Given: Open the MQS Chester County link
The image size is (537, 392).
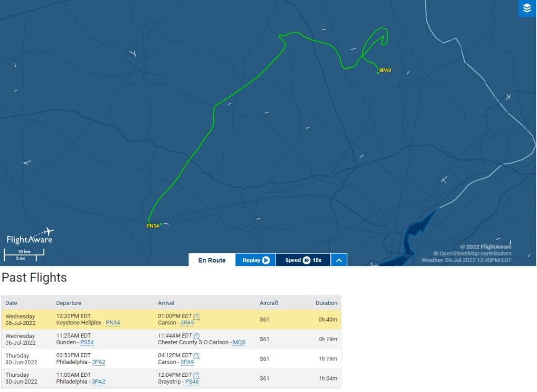Looking at the screenshot, I should pos(239,343).
